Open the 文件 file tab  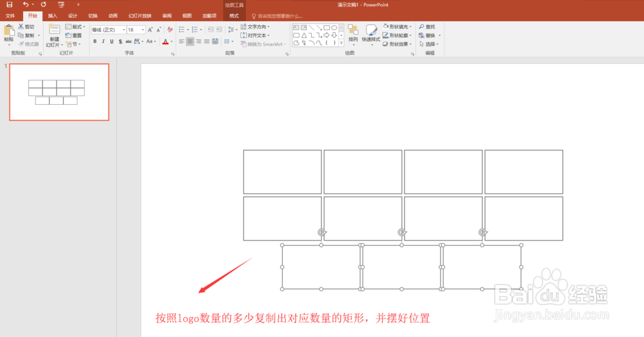(x=10, y=16)
